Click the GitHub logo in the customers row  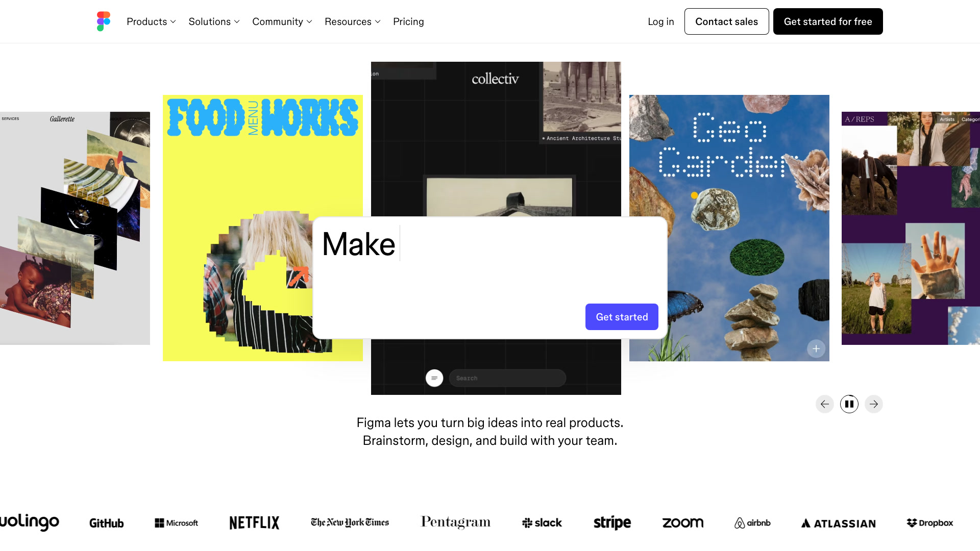[x=106, y=523]
